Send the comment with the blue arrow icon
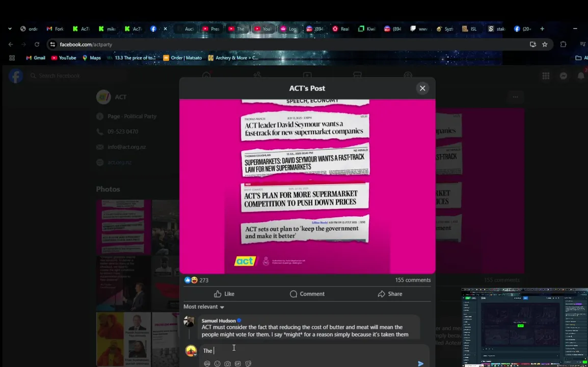Screen dimensions: 588x367 coord(421,363)
